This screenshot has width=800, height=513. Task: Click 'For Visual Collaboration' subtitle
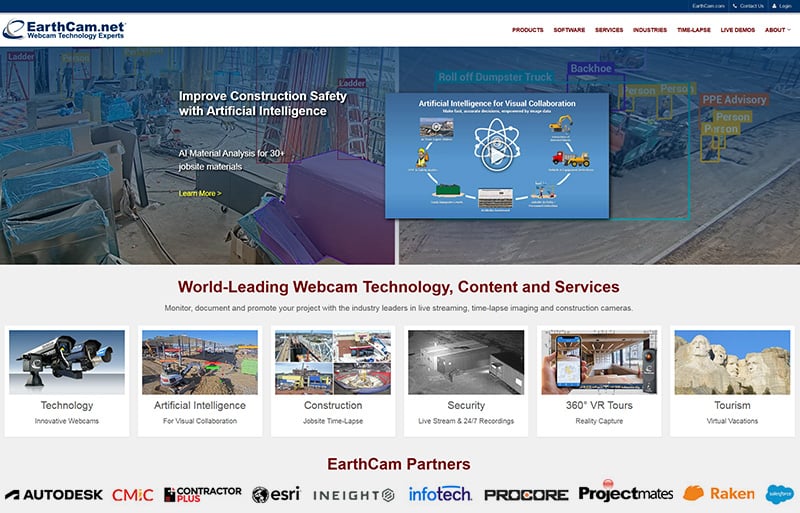tap(200, 421)
